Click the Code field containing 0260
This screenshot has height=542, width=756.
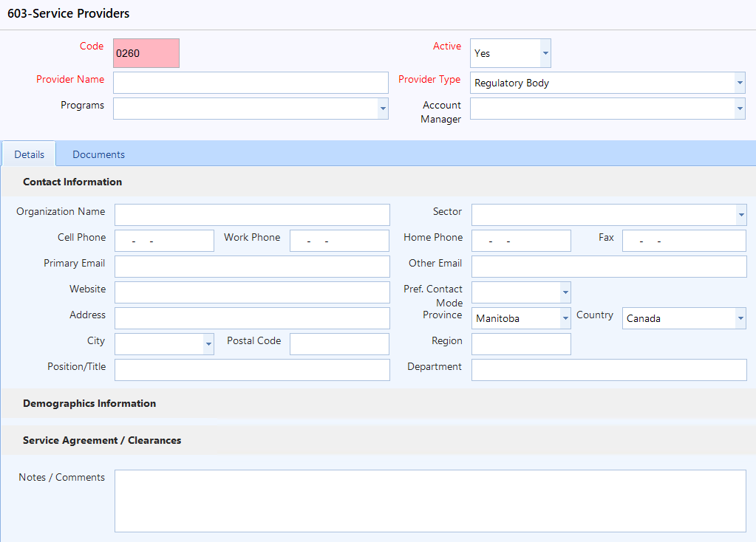pyautogui.click(x=146, y=53)
